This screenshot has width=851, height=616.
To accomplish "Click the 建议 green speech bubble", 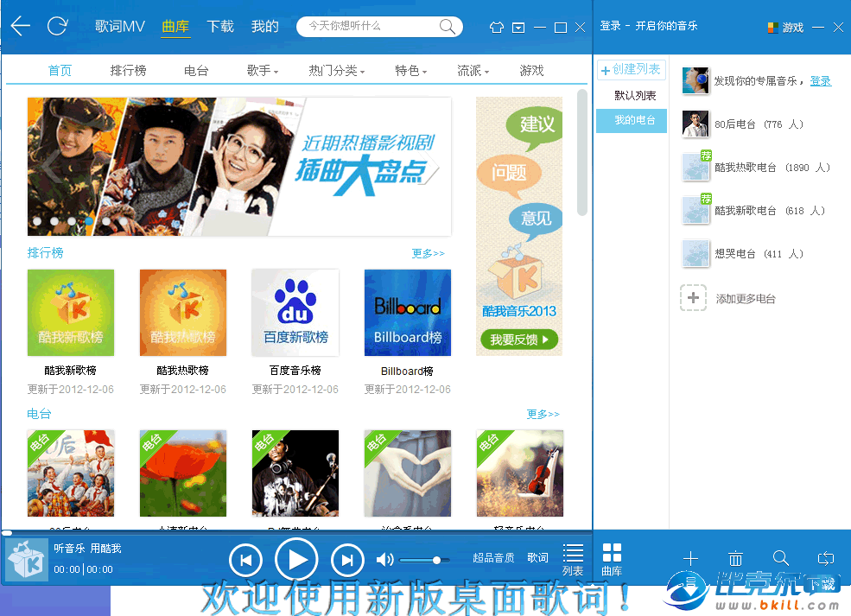I will 534,128.
